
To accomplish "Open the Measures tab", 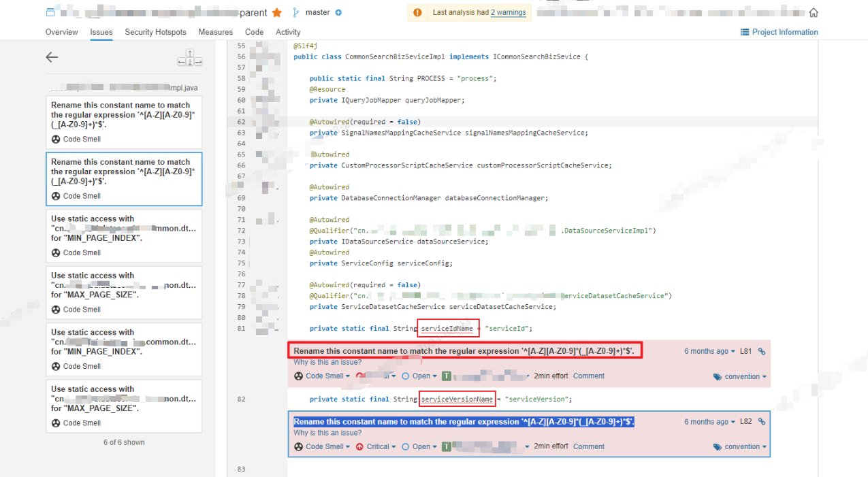I will click(215, 32).
